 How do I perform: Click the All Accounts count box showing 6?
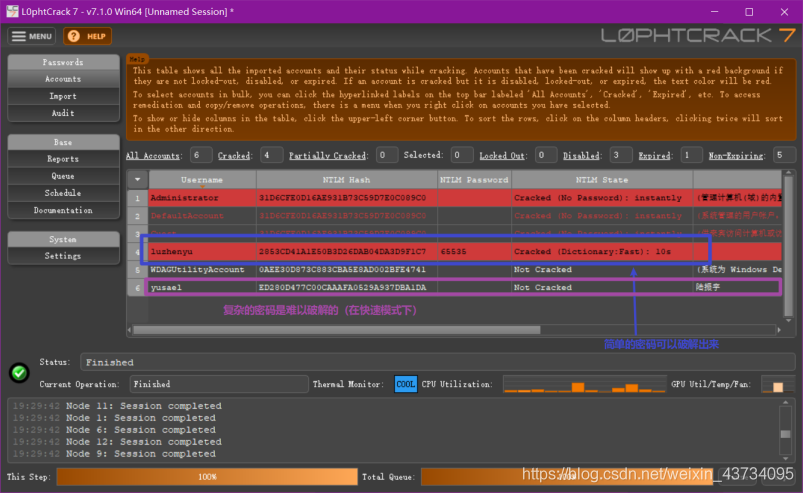tap(200, 155)
